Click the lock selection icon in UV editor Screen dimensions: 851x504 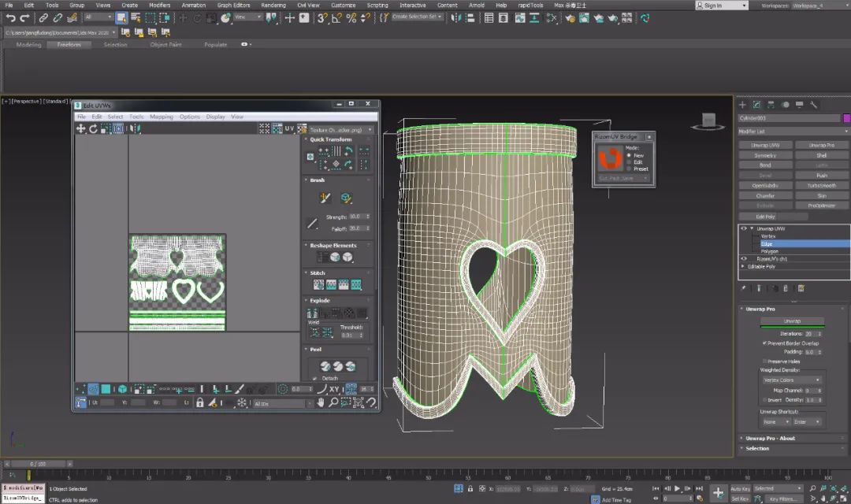[x=200, y=402]
